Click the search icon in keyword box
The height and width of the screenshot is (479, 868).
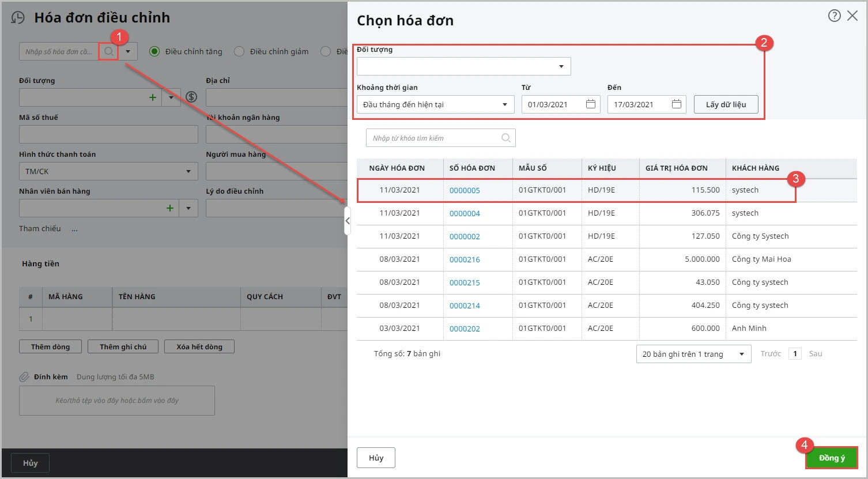pos(505,138)
